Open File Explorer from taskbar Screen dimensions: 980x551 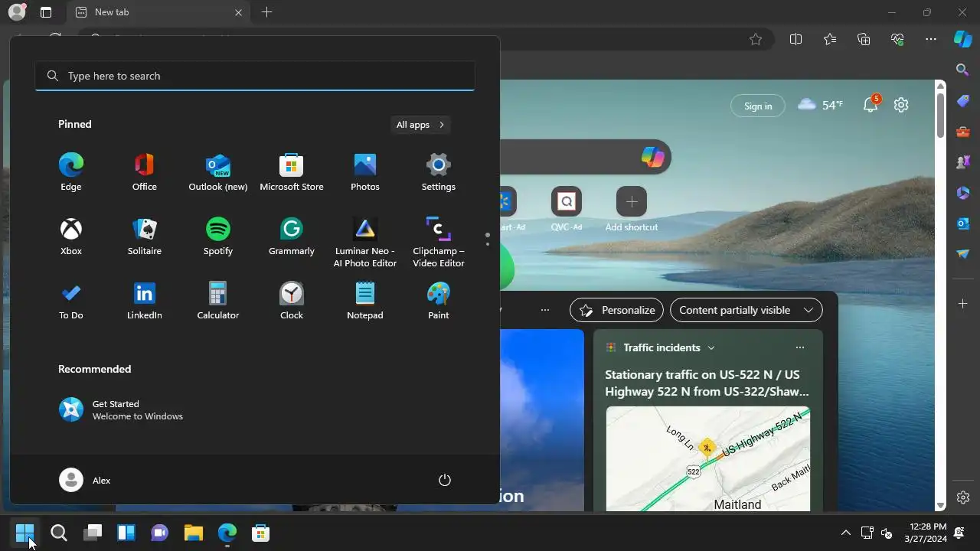click(194, 533)
